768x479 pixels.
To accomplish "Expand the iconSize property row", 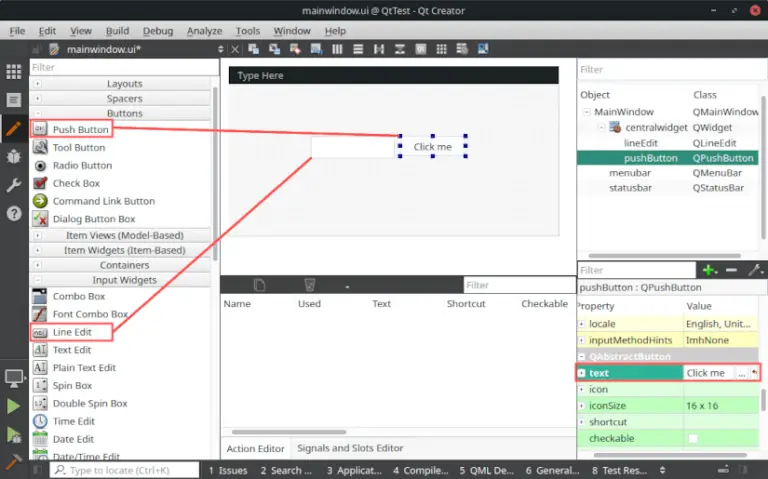I will click(582, 406).
